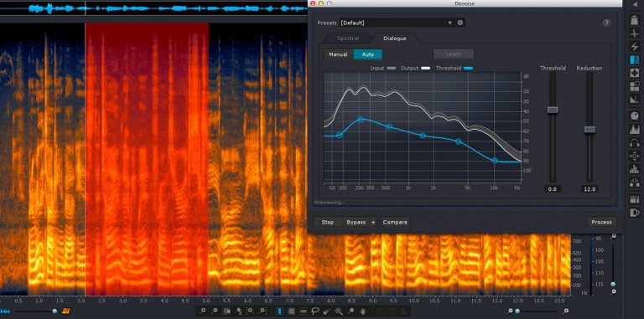The width and height of the screenshot is (644, 319).
Task: Open the lightning bolt Declick module
Action: (x=634, y=47)
